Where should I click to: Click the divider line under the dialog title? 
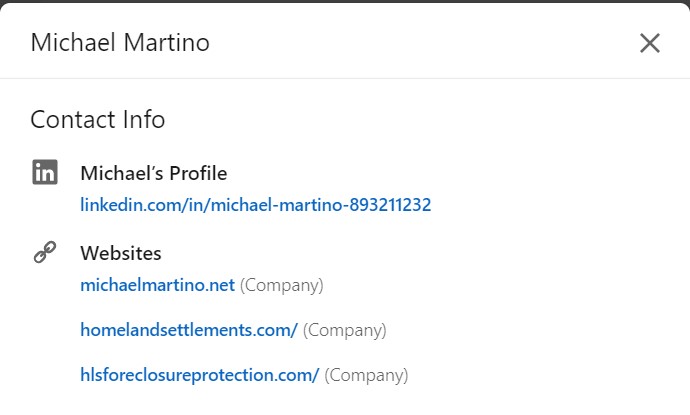coord(345,78)
